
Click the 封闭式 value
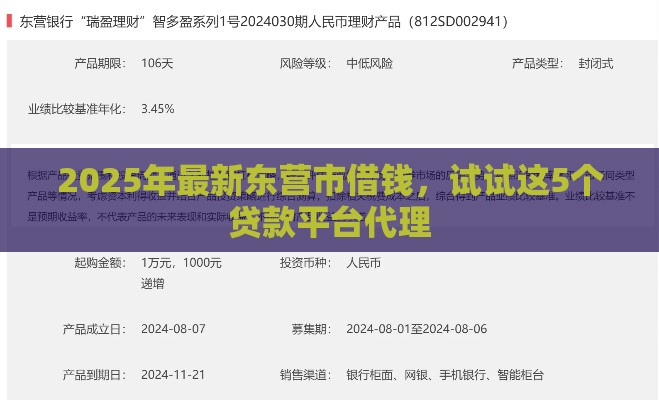point(596,63)
